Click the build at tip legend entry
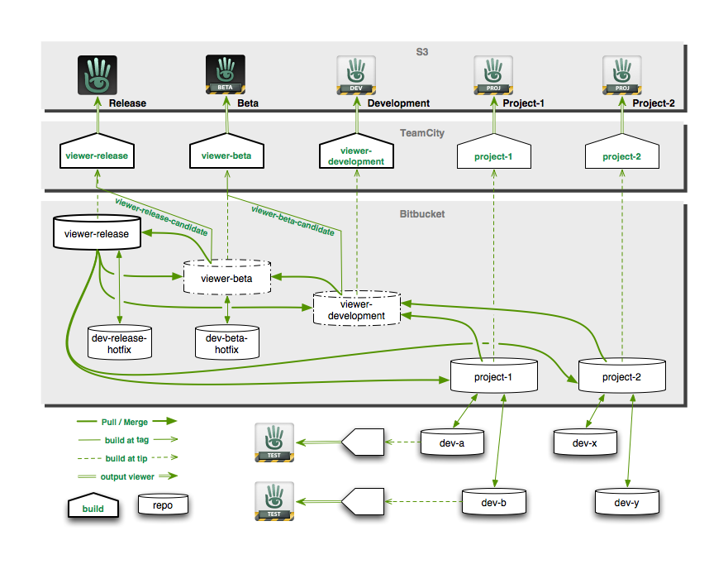 (x=128, y=458)
